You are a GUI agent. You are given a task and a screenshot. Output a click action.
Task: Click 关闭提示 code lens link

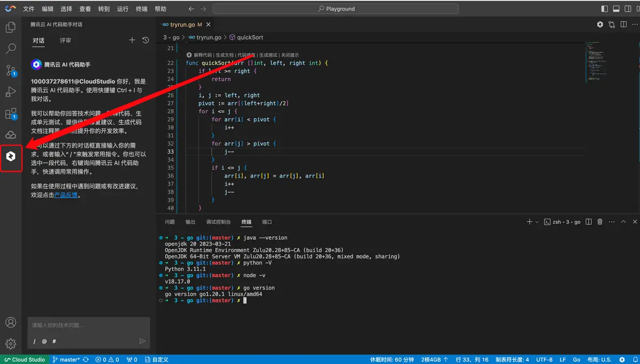[x=290, y=55]
